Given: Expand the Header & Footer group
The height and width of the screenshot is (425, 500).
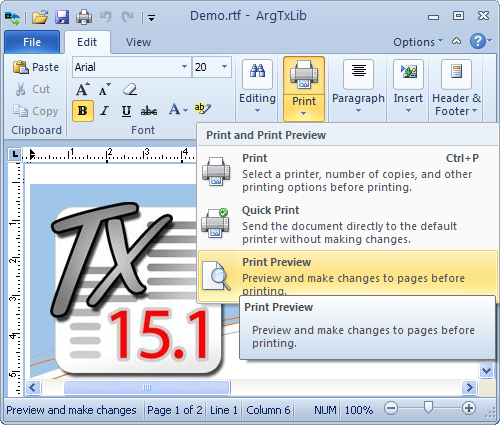Looking at the screenshot, I should (x=456, y=88).
